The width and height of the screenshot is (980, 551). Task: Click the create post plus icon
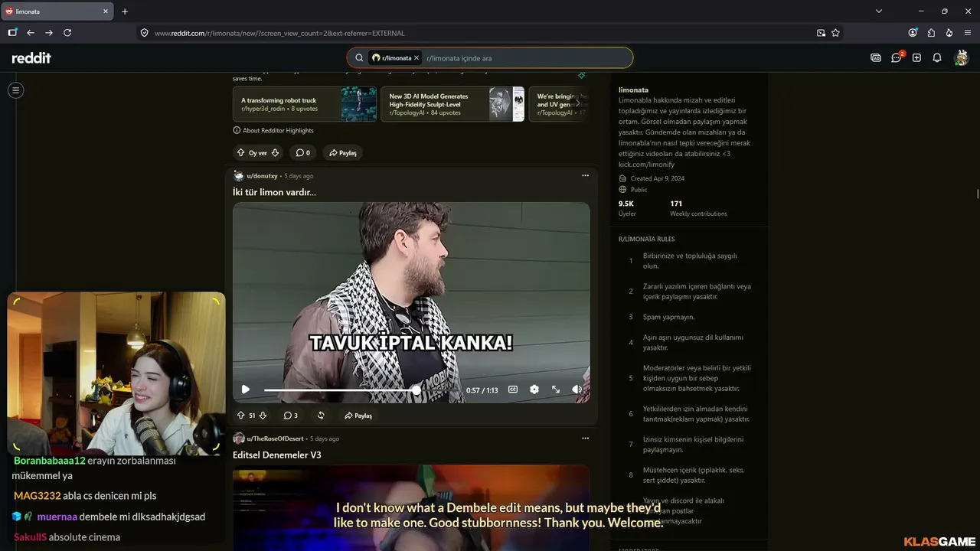click(916, 58)
